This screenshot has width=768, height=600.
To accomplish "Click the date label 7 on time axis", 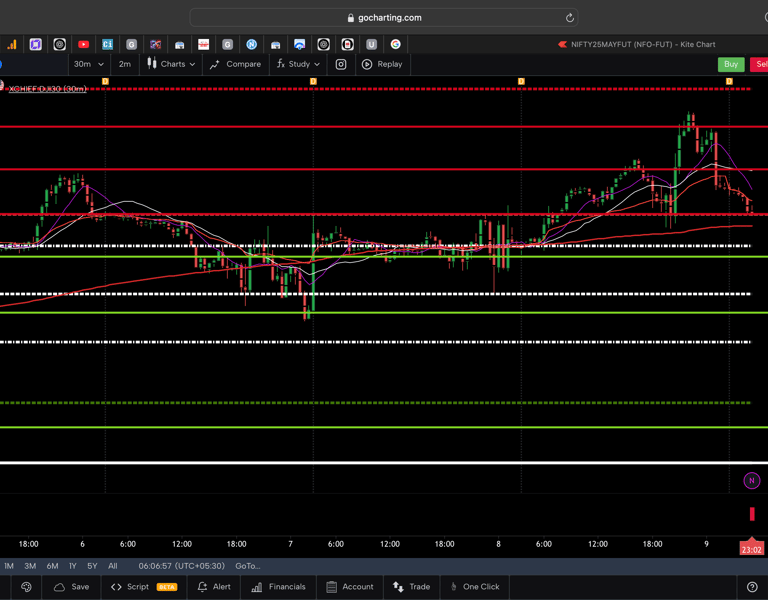I will click(x=290, y=544).
